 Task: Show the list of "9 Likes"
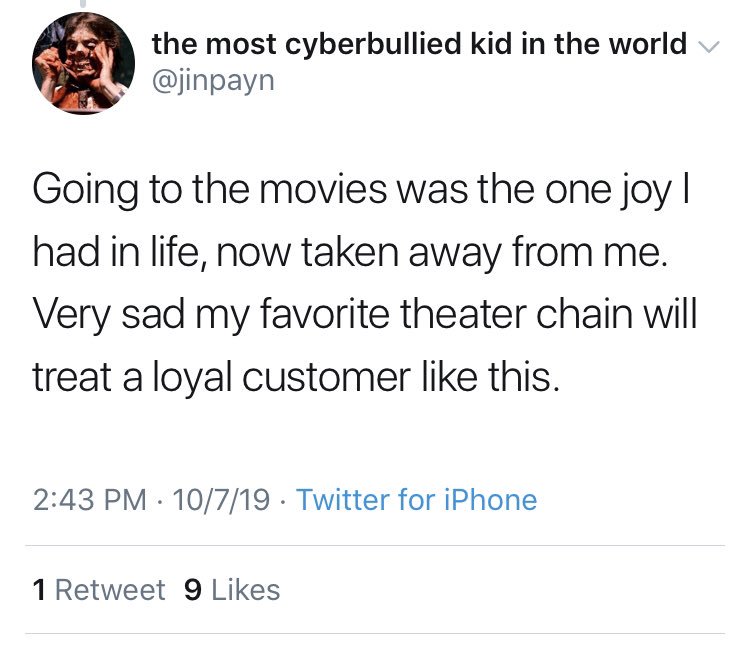(233, 590)
